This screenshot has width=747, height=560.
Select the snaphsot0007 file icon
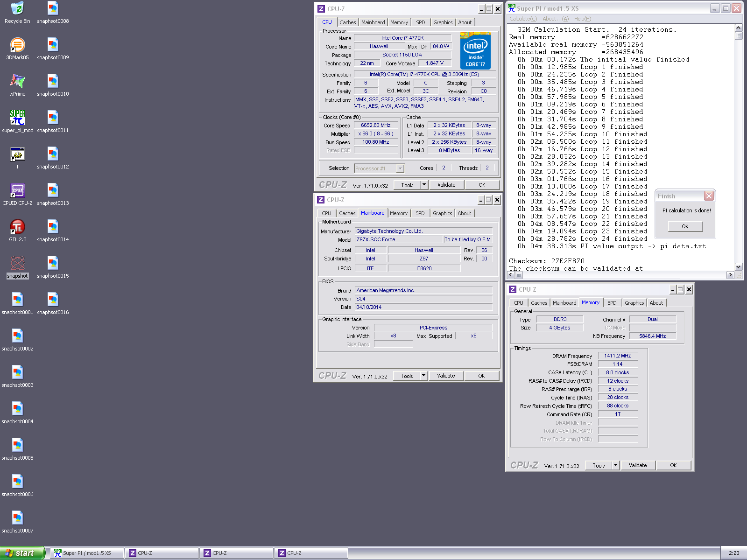pos(17,522)
